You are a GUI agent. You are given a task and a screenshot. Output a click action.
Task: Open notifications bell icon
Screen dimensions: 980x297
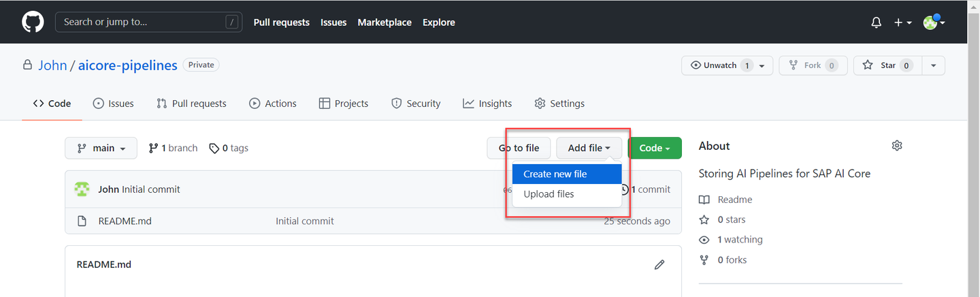[877, 22]
